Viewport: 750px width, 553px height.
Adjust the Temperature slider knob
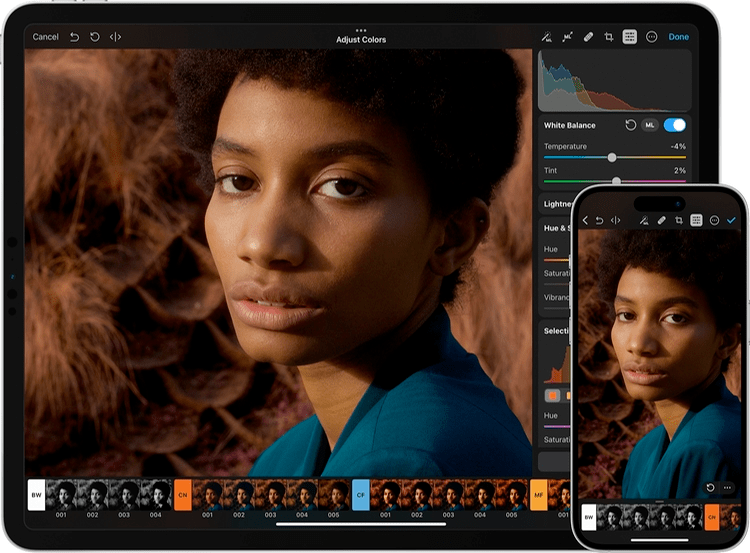[612, 157]
